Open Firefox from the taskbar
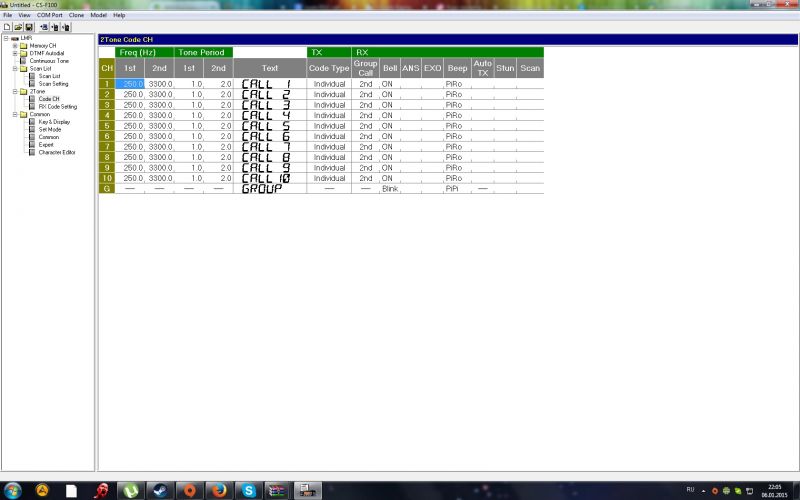The image size is (800, 500). (216, 490)
